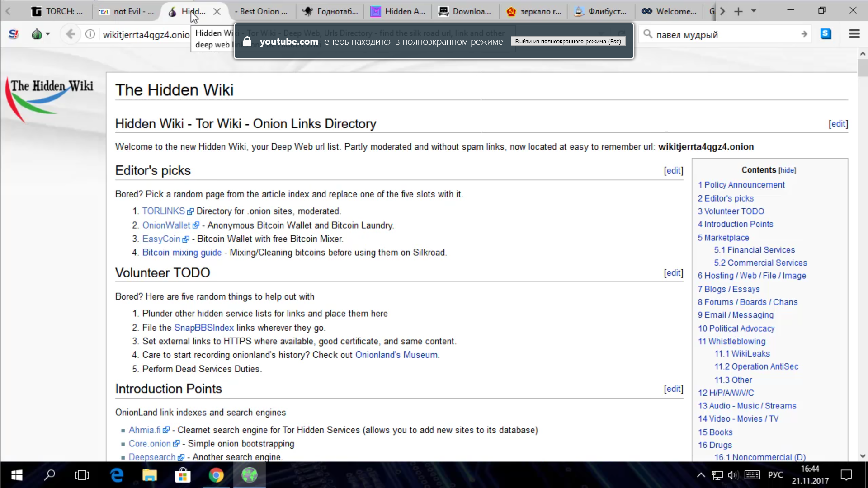Image resolution: width=868 pixels, height=488 pixels.
Task: Open Onionland's Museum link
Action: (396, 355)
